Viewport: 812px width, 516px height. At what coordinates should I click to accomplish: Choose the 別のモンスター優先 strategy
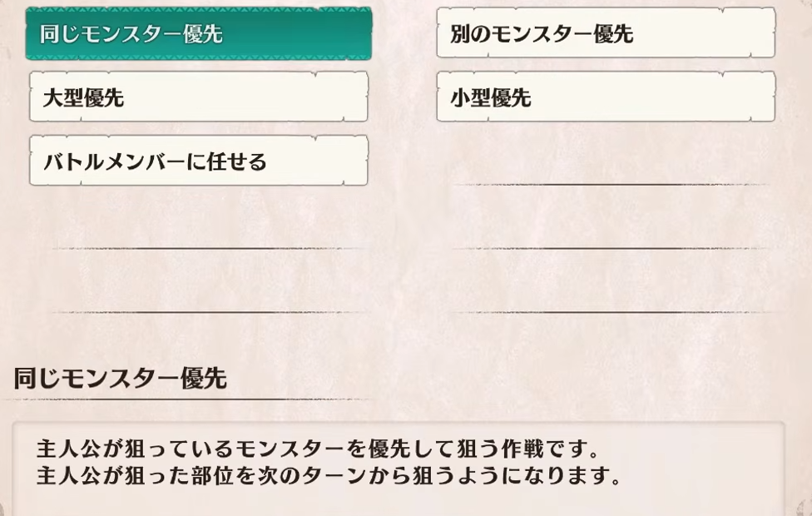pyautogui.click(x=606, y=34)
